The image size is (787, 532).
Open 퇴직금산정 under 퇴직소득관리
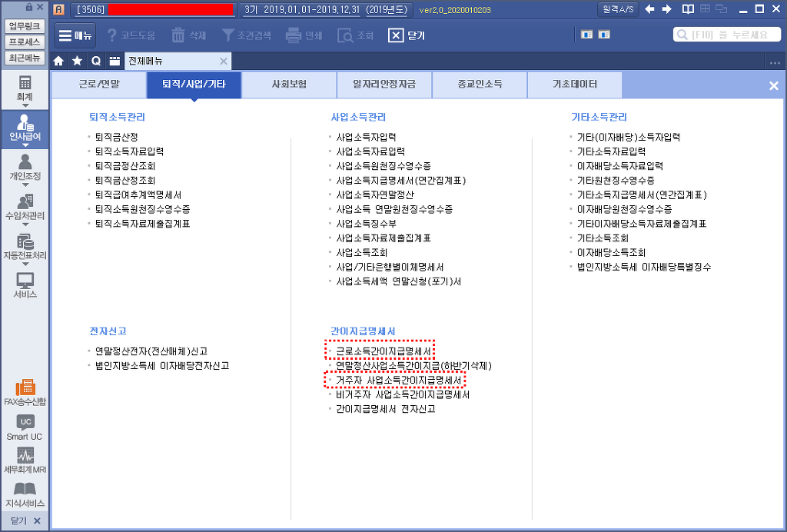coord(117,137)
